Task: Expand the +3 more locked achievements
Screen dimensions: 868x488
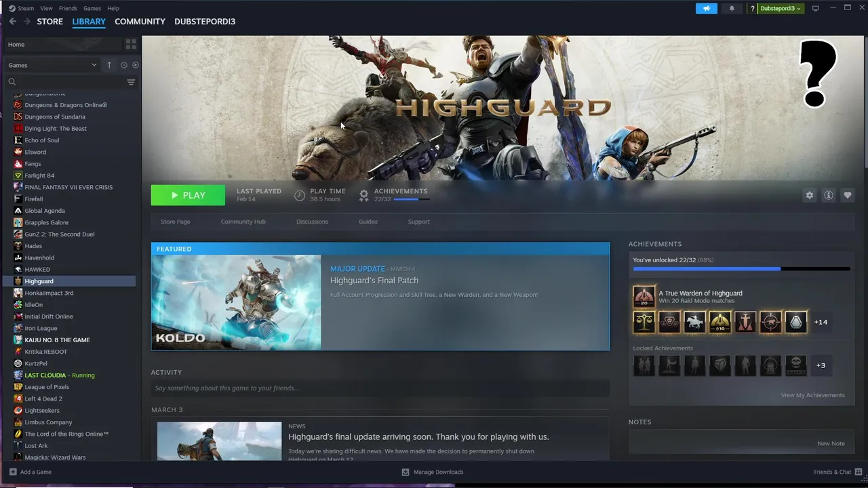Action: coord(821,365)
